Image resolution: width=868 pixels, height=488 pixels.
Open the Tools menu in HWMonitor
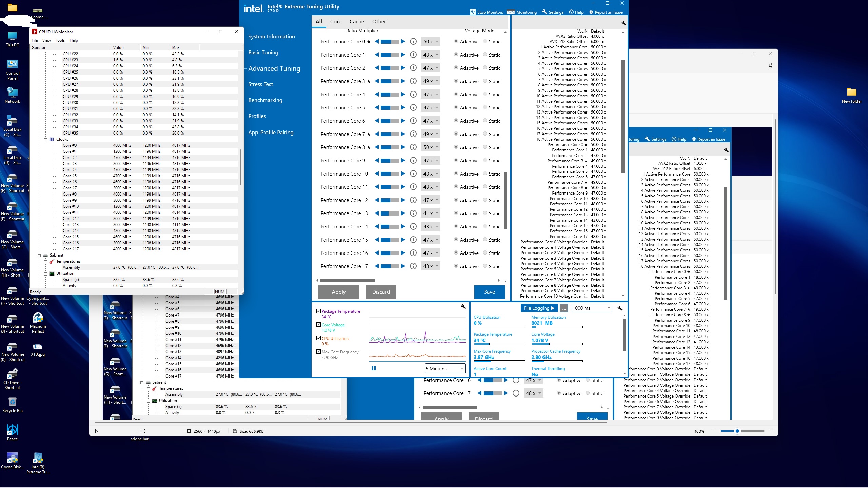60,40
